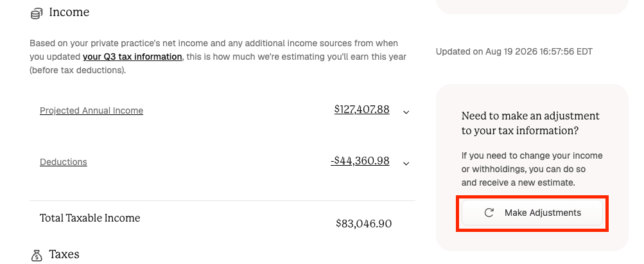Select the $127,407.88 projected income amount
This screenshot has height=264, width=644.
click(362, 109)
